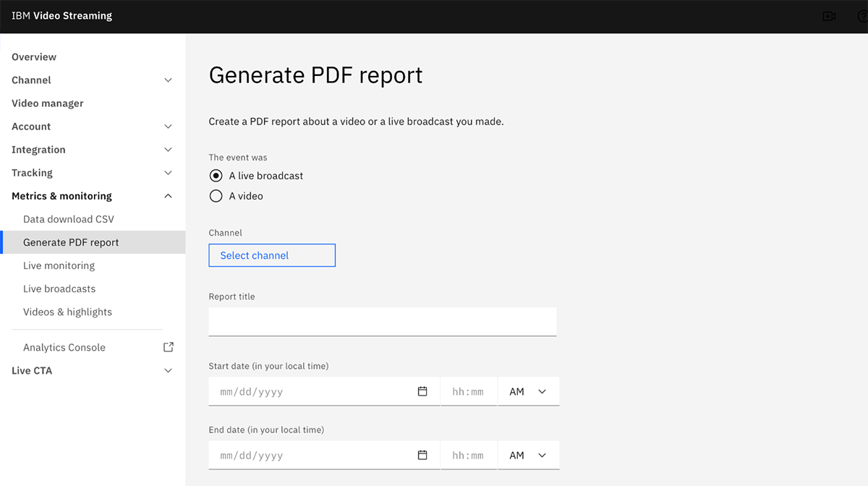868x486 pixels.
Task: Click the End date hh:mm time field
Action: click(x=469, y=455)
